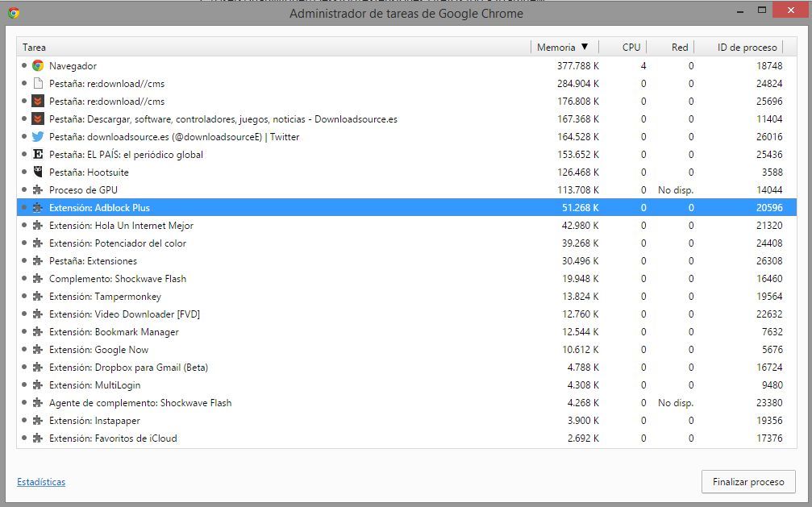Select Extensión: Dropbox para Gmail (Beta)
The height and width of the screenshot is (507, 812).
coord(406,368)
